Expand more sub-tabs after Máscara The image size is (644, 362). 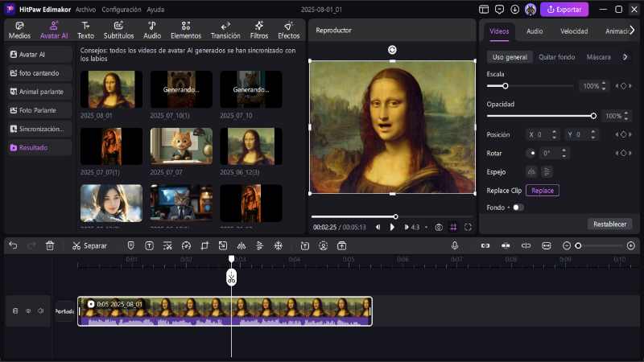pyautogui.click(x=625, y=57)
